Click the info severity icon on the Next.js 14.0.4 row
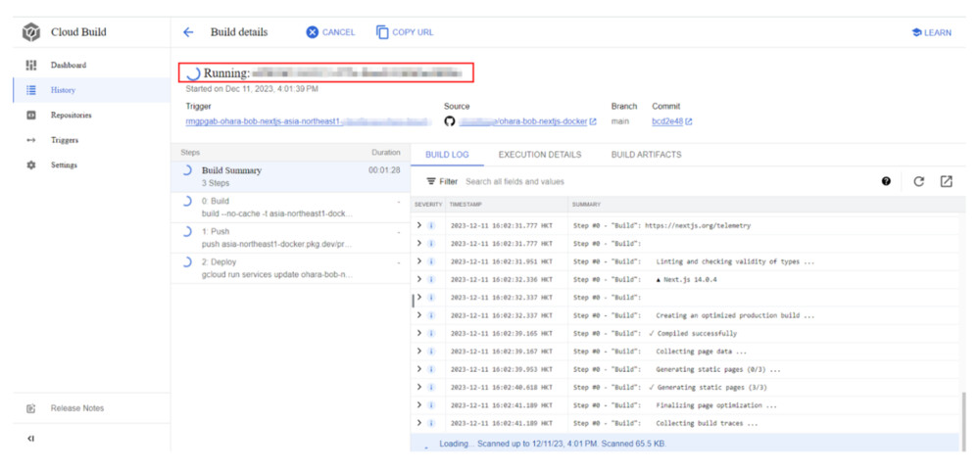The width and height of the screenshot is (980, 471). (x=431, y=280)
